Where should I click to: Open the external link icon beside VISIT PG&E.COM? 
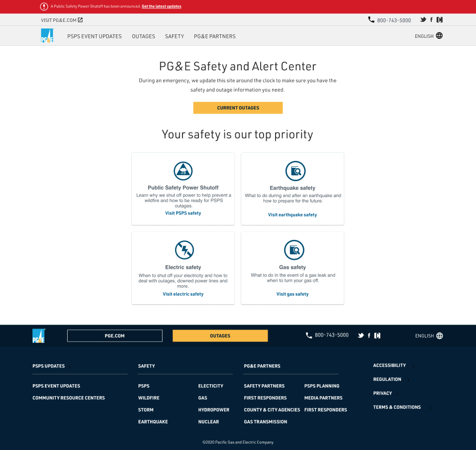coord(80,20)
